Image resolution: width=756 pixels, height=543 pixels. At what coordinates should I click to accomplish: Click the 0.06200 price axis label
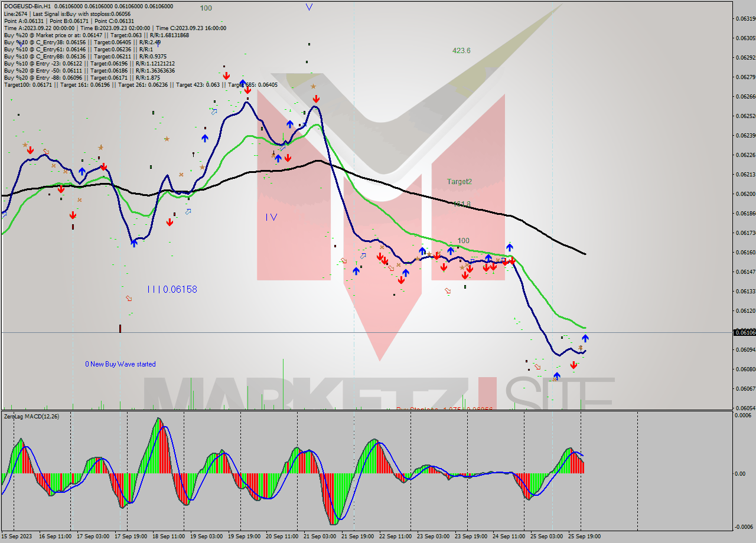tap(746, 194)
